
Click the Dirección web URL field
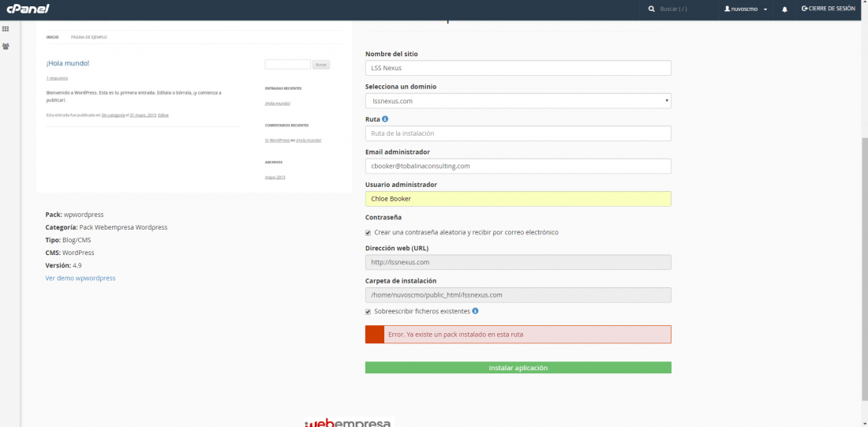(518, 263)
